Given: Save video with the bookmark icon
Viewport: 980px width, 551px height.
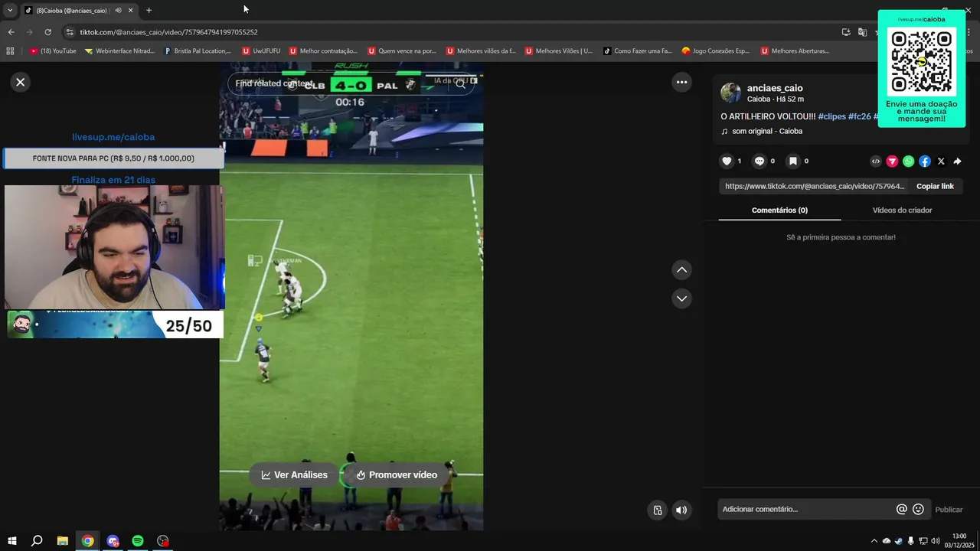Looking at the screenshot, I should pos(793,161).
